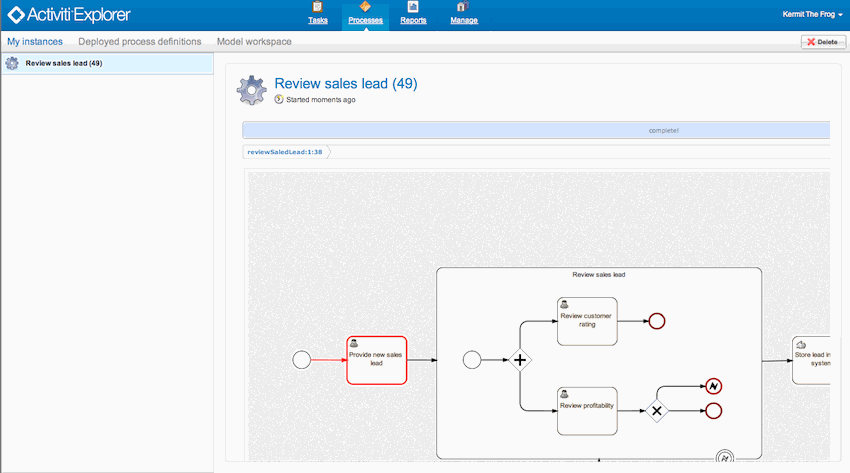Click the Tasks clipboard icon
The image size is (850, 473).
tap(318, 7)
